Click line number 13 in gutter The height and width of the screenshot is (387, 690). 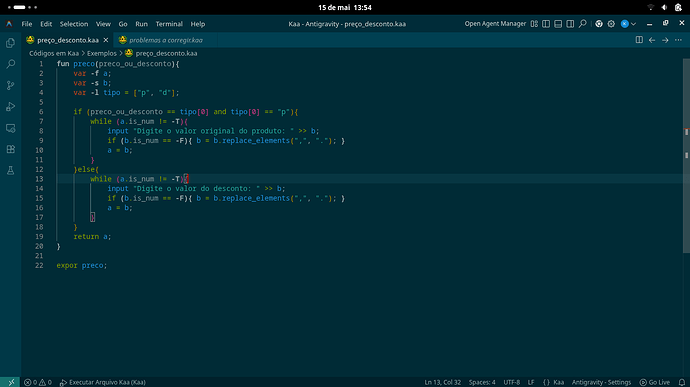tap(39, 179)
